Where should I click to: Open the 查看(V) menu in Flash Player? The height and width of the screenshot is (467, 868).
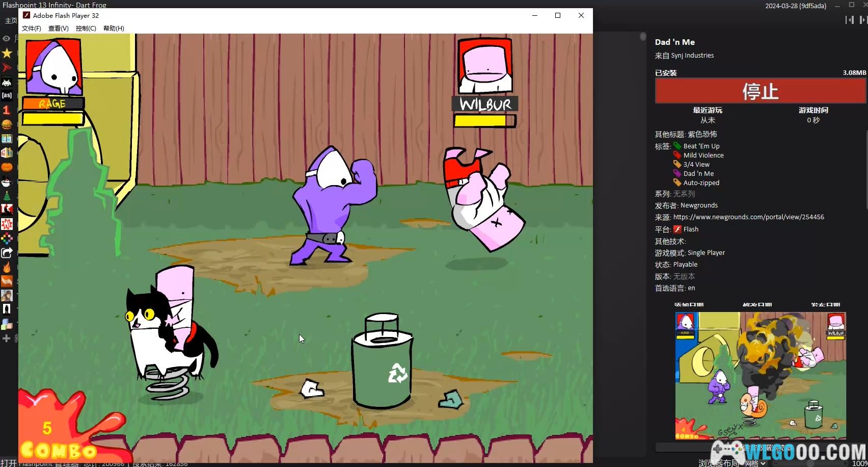tap(58, 29)
